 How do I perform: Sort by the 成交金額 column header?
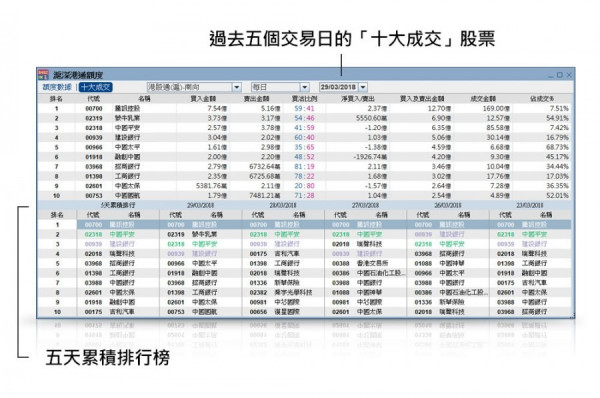[483, 99]
